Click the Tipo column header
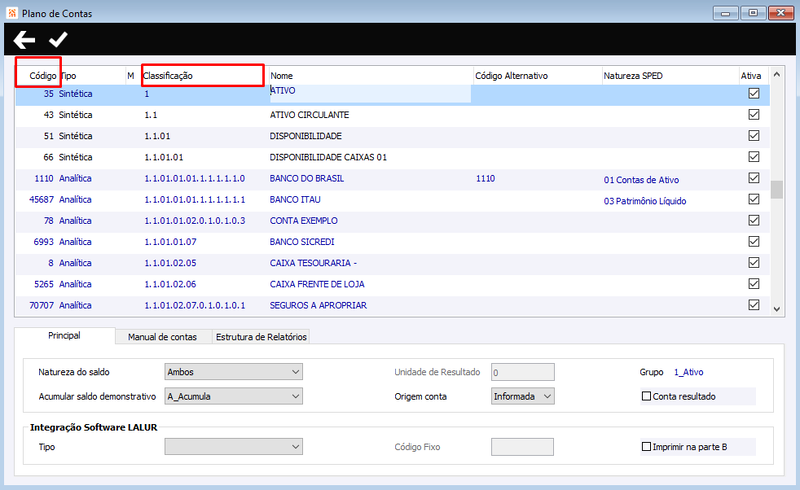The height and width of the screenshot is (490, 800). [68, 76]
